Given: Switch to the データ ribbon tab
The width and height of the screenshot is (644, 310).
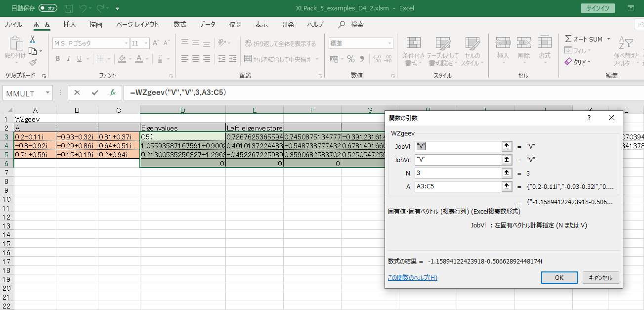Looking at the screenshot, I should pyautogui.click(x=207, y=24).
